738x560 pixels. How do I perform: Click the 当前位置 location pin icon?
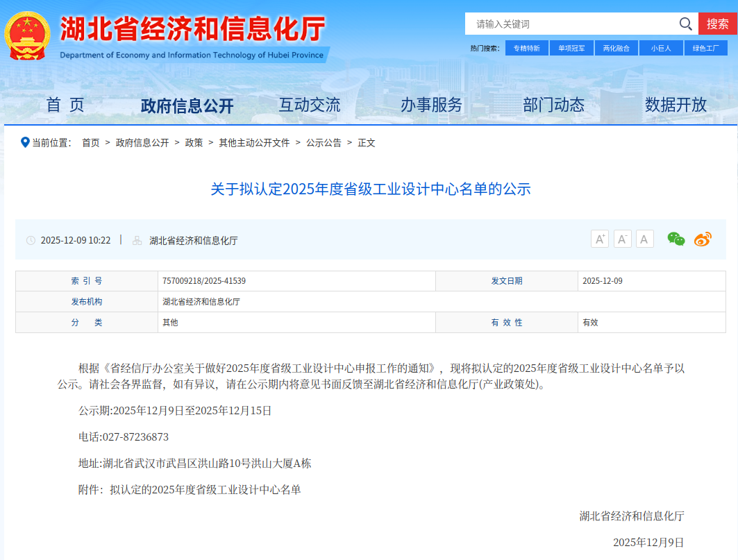pos(25,142)
